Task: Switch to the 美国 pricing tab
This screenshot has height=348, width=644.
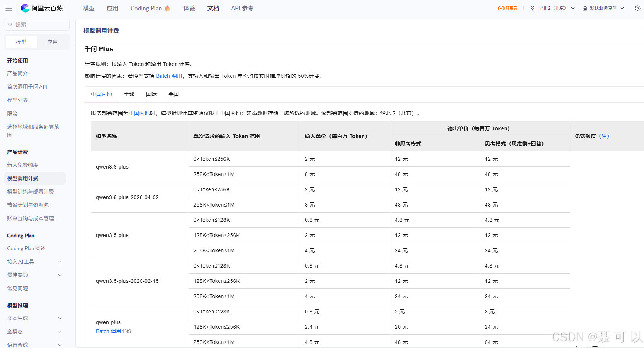Action: tap(174, 94)
